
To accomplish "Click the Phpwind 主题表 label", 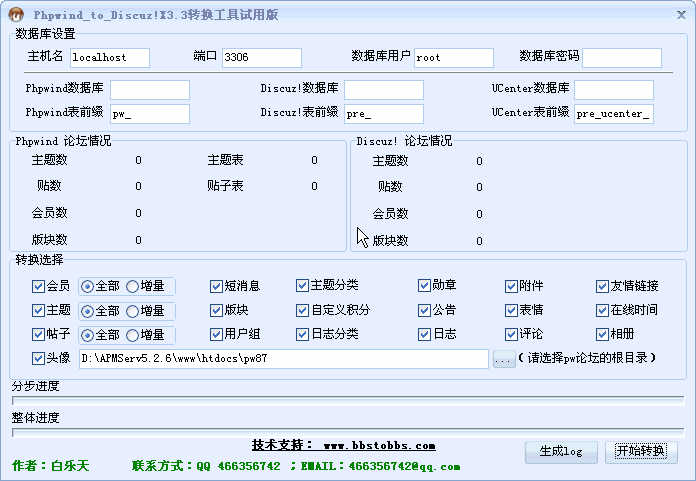I will pyautogui.click(x=225, y=160).
